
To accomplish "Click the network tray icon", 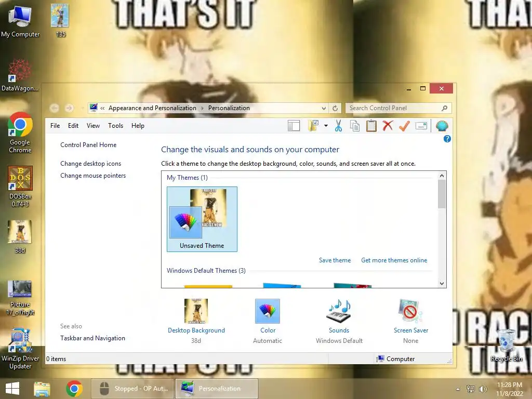I will [x=471, y=389].
